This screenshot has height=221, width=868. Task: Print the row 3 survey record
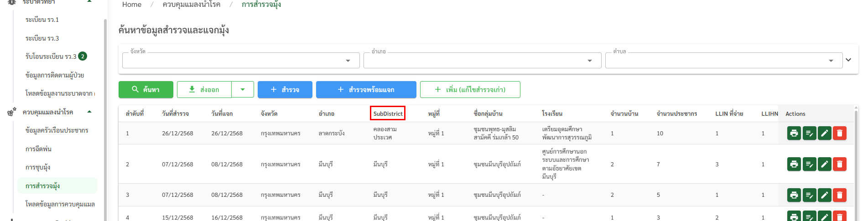794,195
